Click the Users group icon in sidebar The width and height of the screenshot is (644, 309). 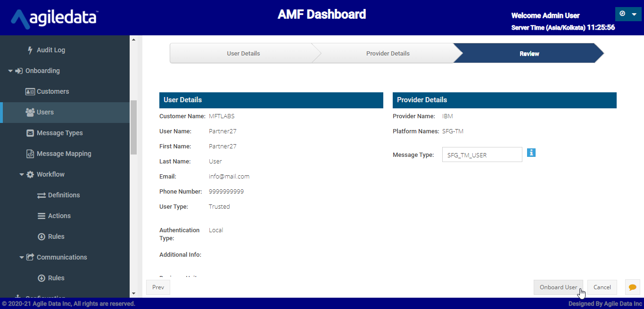[x=30, y=112]
